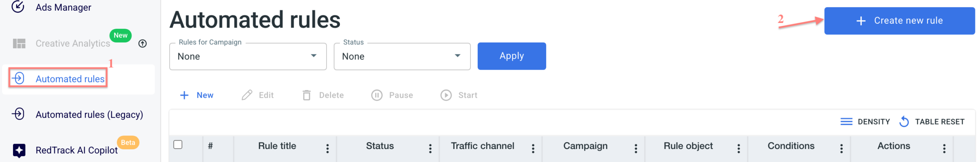
Task: Open the Traffic channel column menu dots
Action: coord(533,149)
